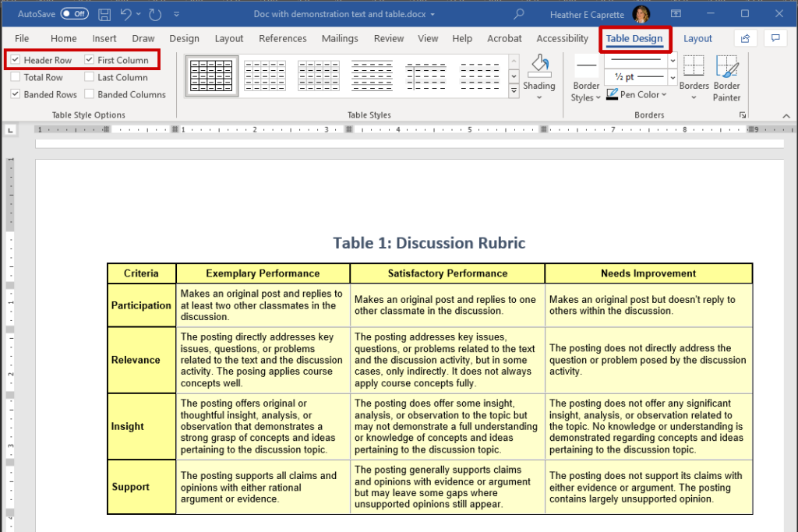The image size is (798, 532).
Task: Open the Borders group dialog launcher
Action: tap(743, 114)
